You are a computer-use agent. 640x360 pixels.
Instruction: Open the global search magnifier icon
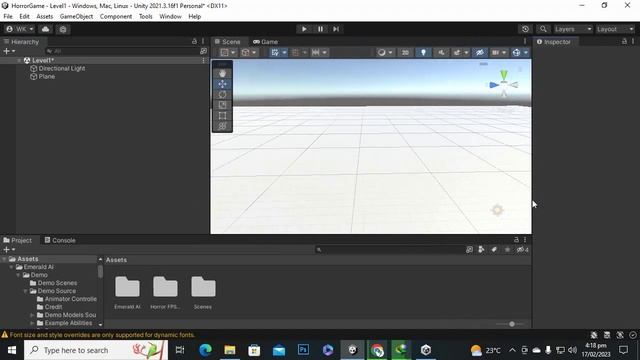tap(543, 29)
